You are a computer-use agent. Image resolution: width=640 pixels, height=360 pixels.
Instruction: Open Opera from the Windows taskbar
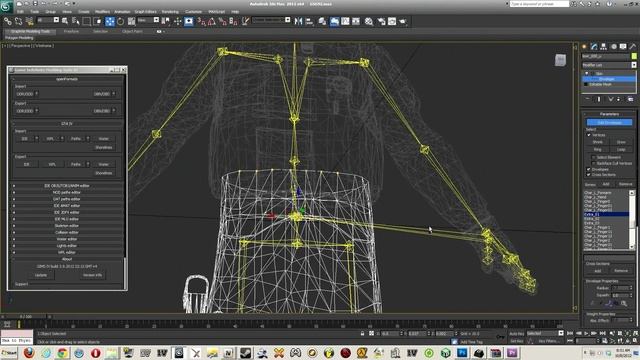[x=96, y=353]
